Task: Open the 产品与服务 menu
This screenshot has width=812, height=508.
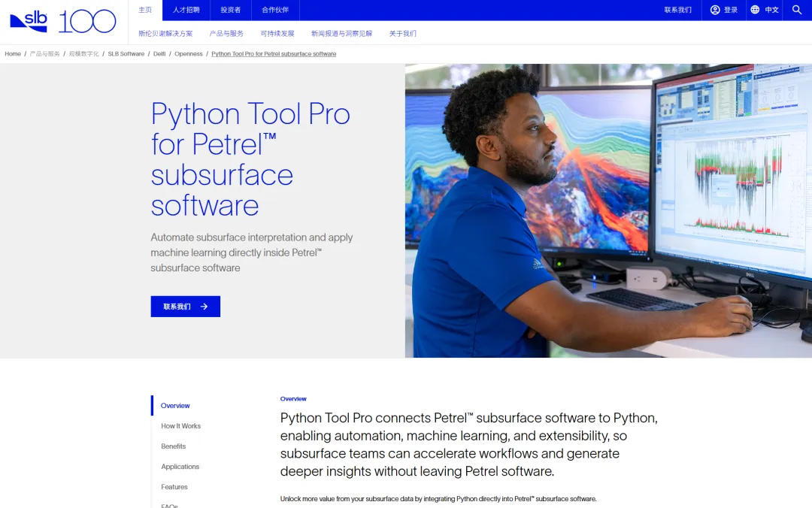Action: tap(226, 34)
